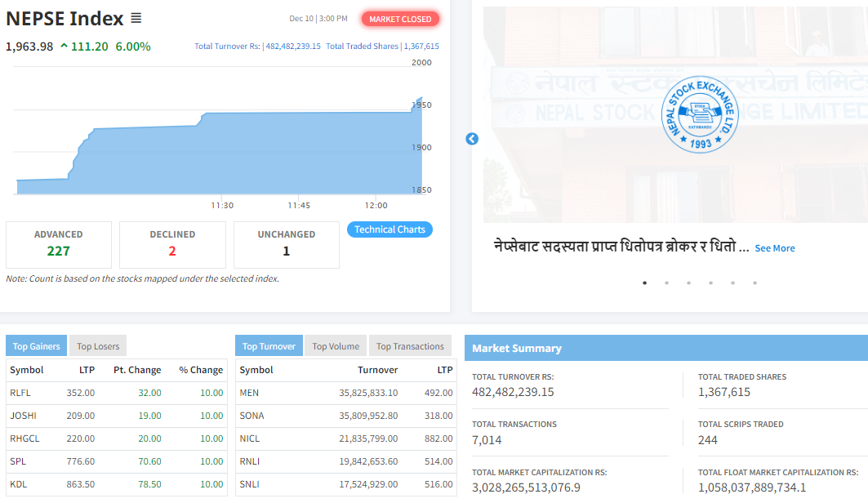
Task: Click the Nepali news headline text
Action: (x=621, y=247)
